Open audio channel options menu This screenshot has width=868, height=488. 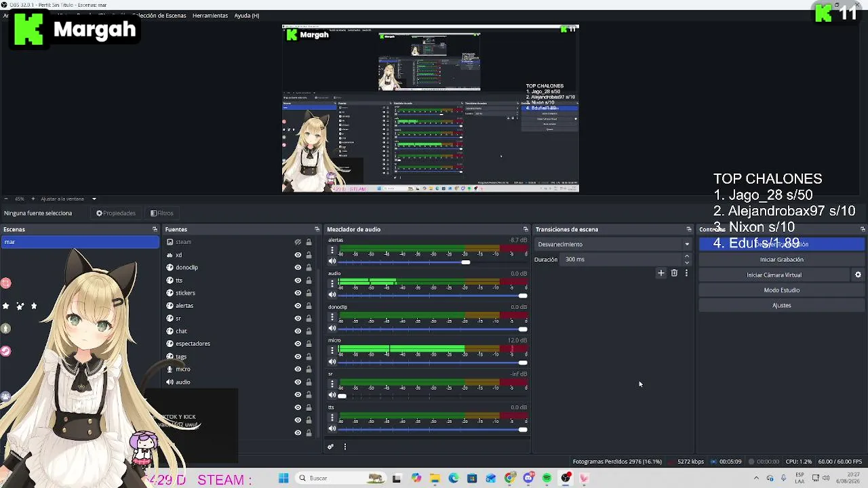[x=332, y=283]
